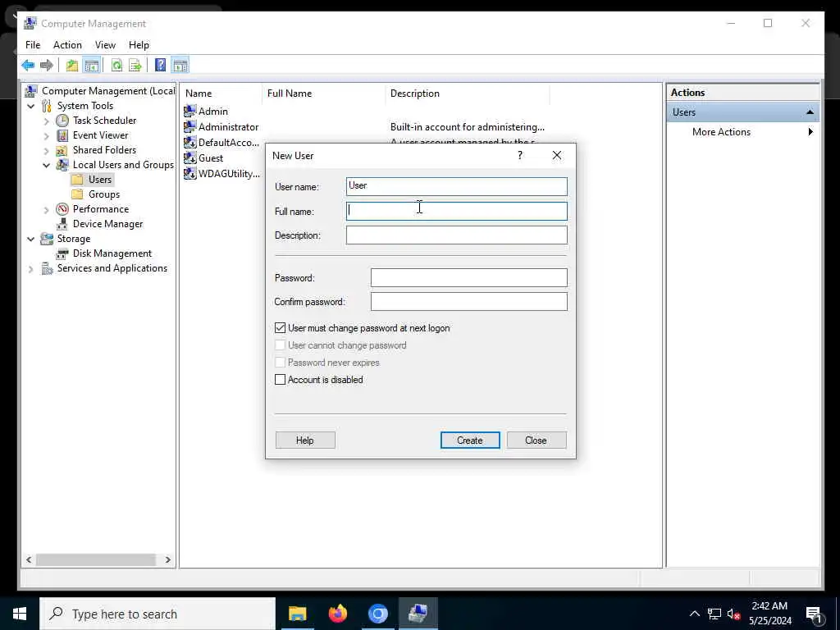Click the dialog's question mark help button

pos(519,155)
